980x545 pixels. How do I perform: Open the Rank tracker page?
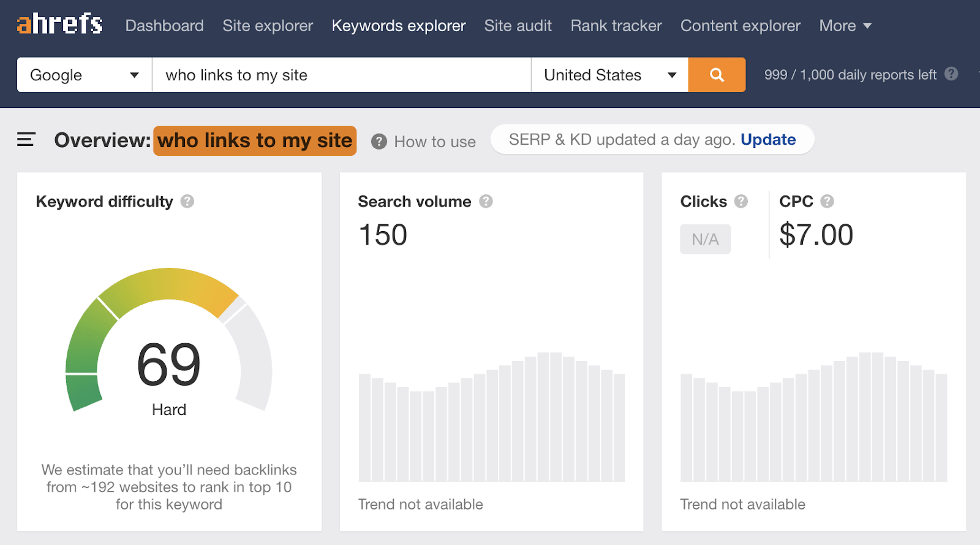click(x=616, y=26)
